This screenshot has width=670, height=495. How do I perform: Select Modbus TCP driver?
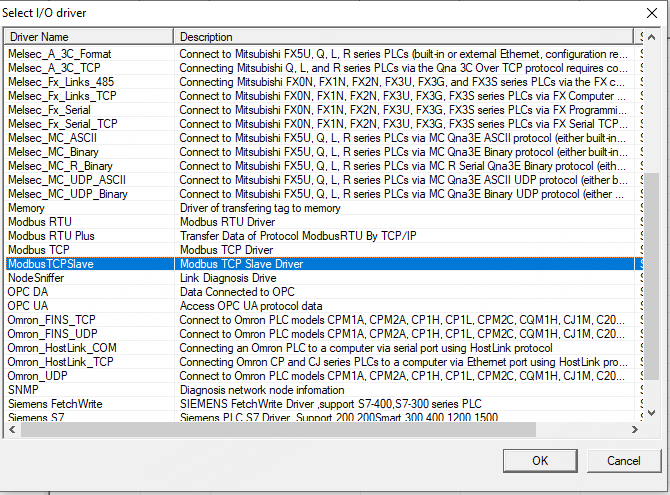(x=38, y=250)
